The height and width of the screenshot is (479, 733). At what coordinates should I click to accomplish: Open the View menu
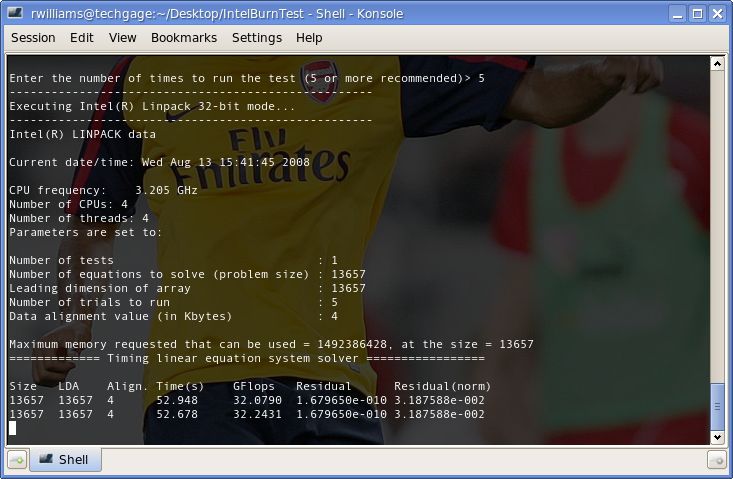pyautogui.click(x=122, y=38)
